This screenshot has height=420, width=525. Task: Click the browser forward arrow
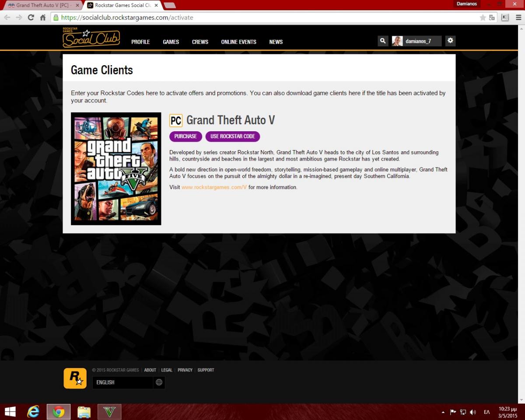tap(19, 17)
